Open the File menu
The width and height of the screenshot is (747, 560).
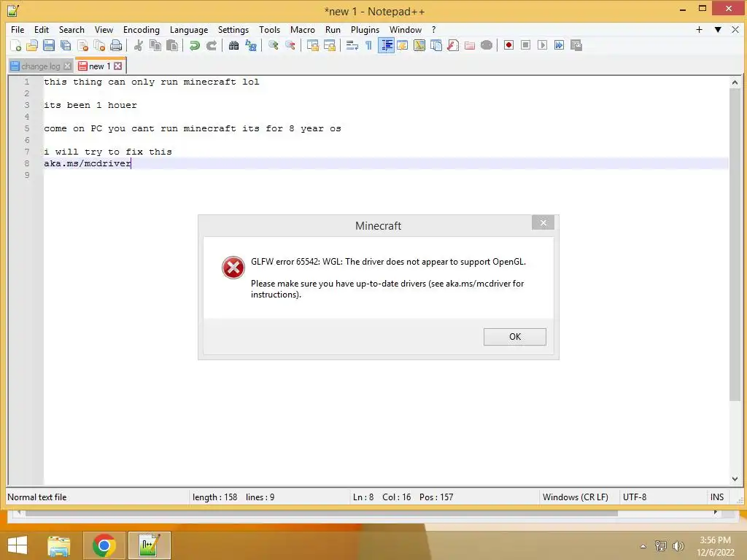coord(18,29)
